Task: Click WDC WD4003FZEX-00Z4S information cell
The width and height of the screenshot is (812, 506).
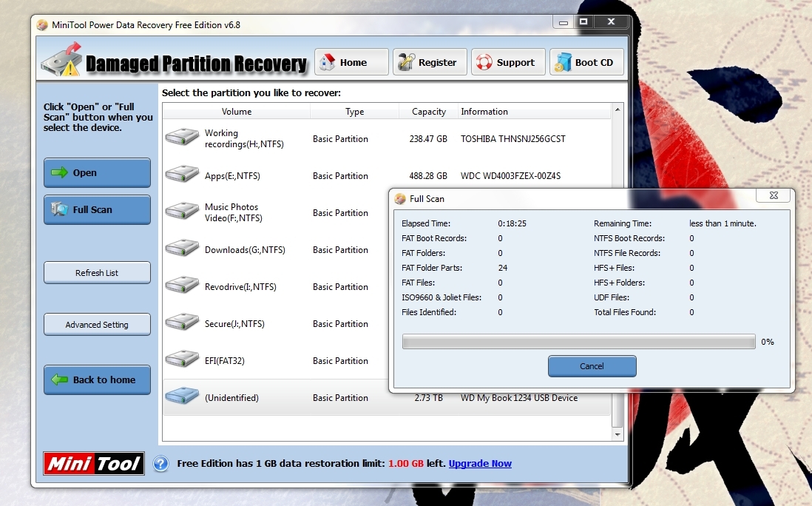Action: click(x=510, y=176)
